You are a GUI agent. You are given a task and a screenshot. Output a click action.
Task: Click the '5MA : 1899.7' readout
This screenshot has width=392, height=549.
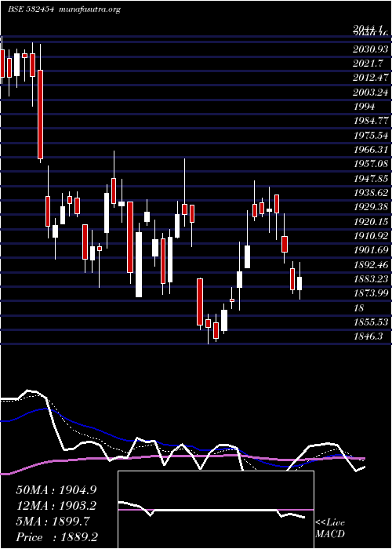point(53,522)
